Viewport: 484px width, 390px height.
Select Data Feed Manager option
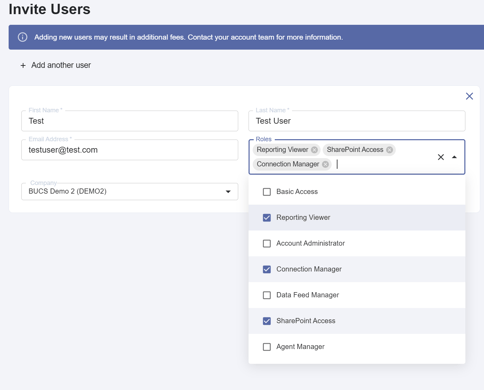[357, 295]
